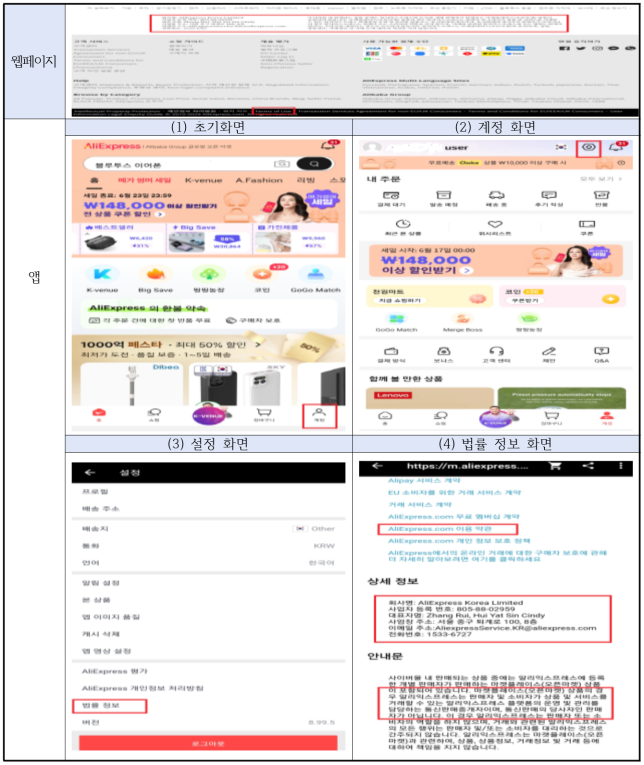The height and width of the screenshot is (765, 644).
Task: Open 앱 이미지 품질 row in settings
Action: 208,617
